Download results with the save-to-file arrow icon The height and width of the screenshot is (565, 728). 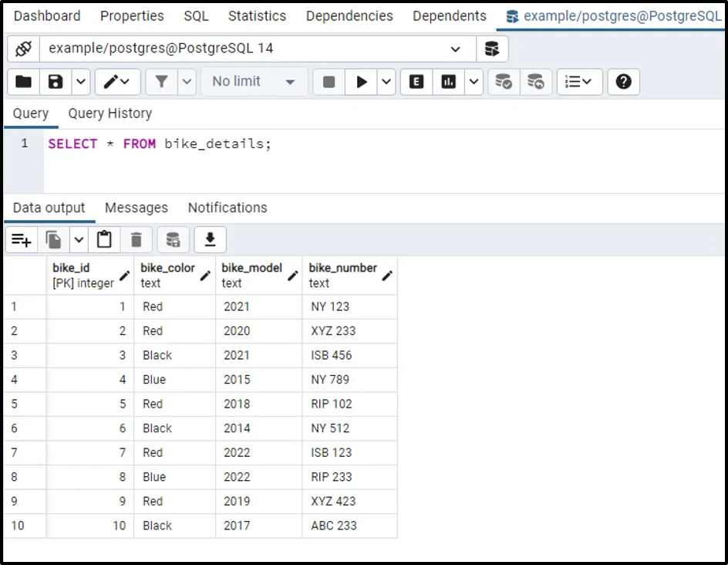pyautogui.click(x=210, y=241)
